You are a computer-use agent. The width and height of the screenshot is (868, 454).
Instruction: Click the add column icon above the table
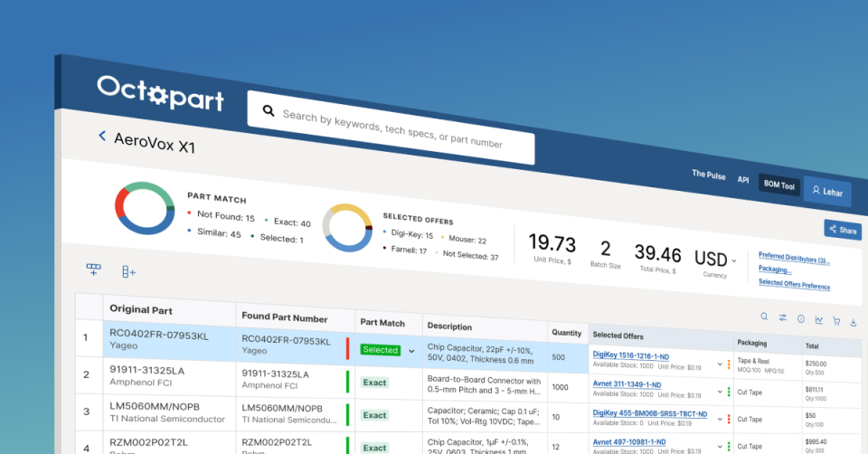pyautogui.click(x=128, y=271)
